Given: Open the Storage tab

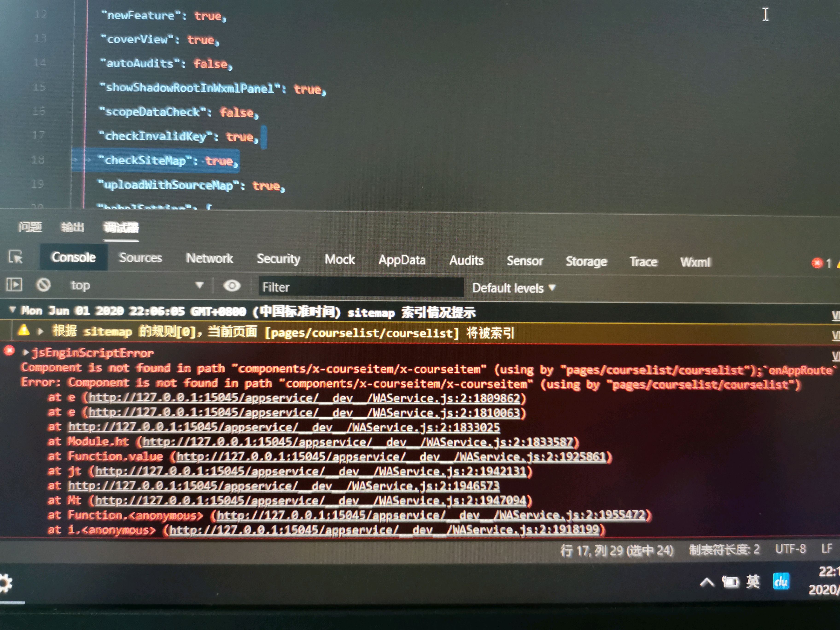Looking at the screenshot, I should [586, 262].
